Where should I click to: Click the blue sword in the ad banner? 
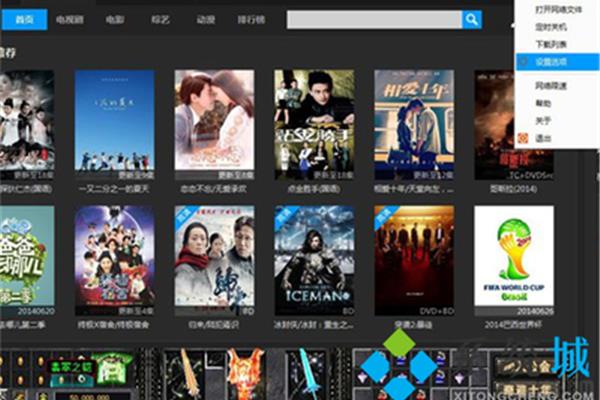point(308,374)
